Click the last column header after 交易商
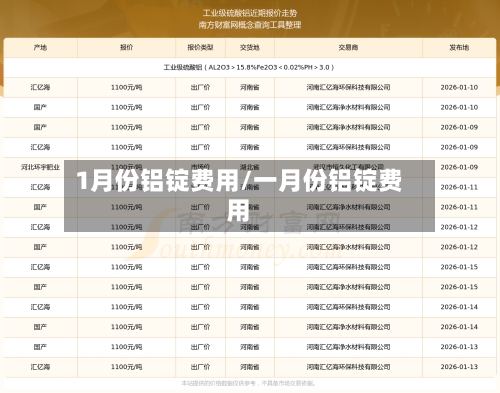The width and height of the screenshot is (500, 393). click(459, 48)
